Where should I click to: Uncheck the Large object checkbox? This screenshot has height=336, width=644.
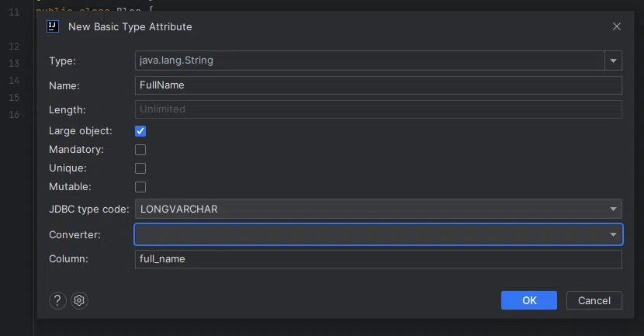[x=140, y=131]
